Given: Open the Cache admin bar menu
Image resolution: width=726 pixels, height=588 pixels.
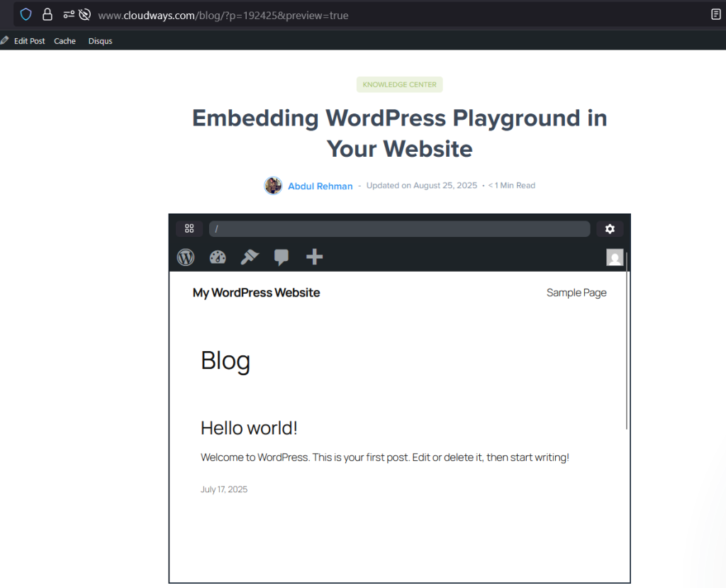Looking at the screenshot, I should click(x=65, y=40).
